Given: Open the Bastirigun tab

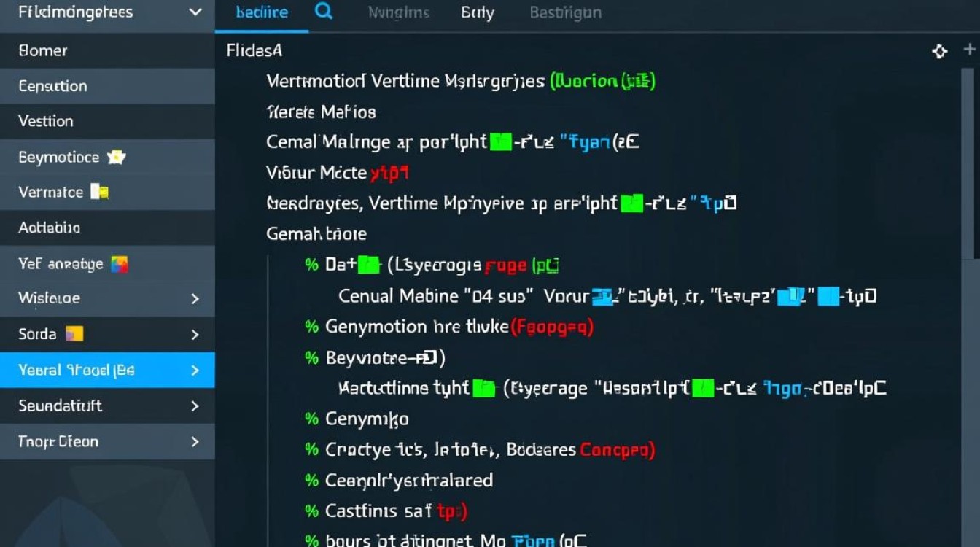Looking at the screenshot, I should point(566,12).
